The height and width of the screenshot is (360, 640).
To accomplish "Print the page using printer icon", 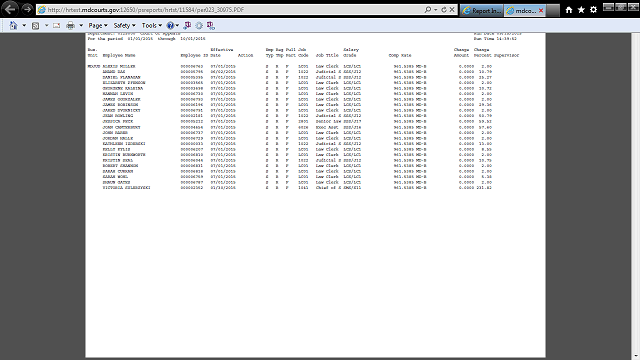I will tap(70, 25).
